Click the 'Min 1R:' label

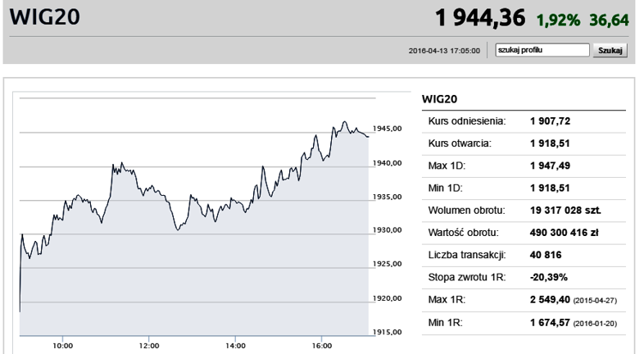[x=445, y=323]
